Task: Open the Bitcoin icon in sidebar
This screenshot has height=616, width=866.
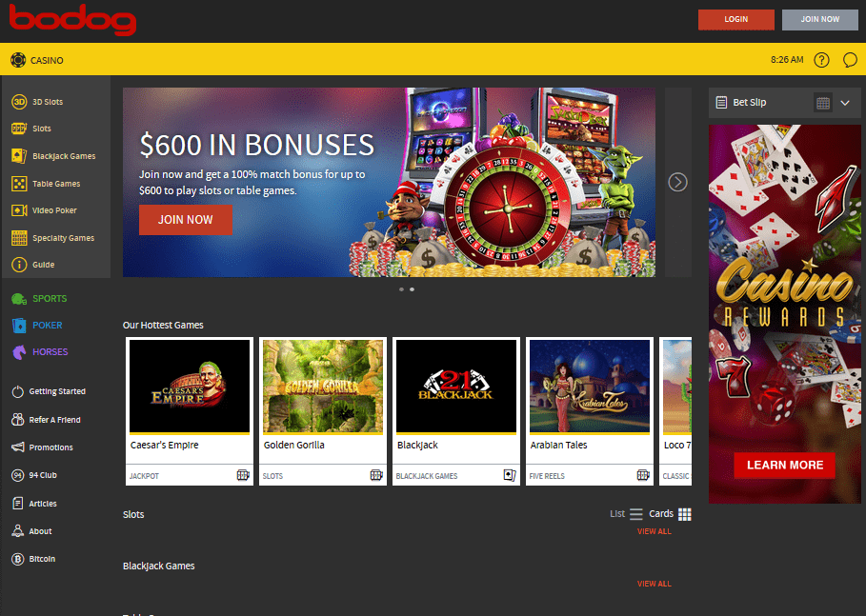Action: point(18,559)
